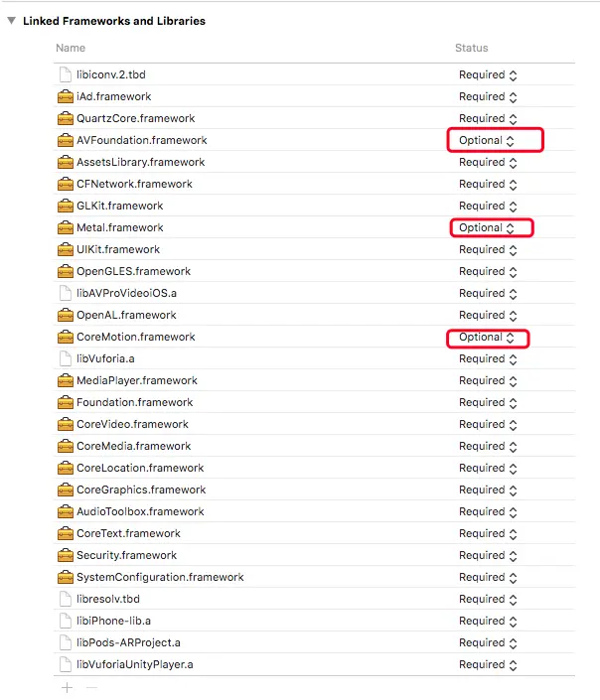
Task: Select the MediaPlayer.framework name
Action: 137,381
